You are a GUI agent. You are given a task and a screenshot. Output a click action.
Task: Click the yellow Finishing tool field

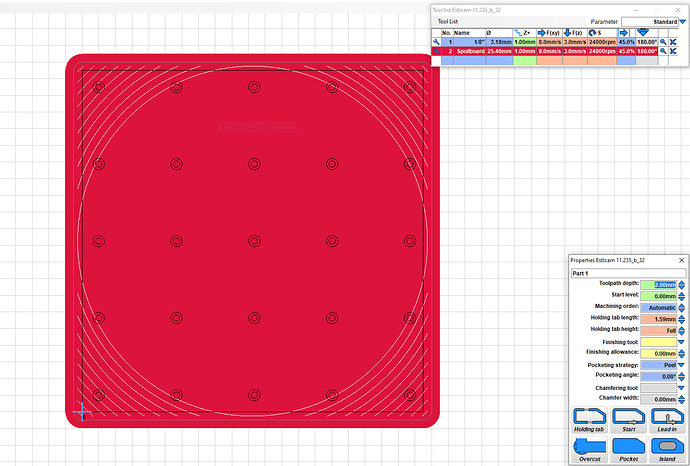pos(658,342)
